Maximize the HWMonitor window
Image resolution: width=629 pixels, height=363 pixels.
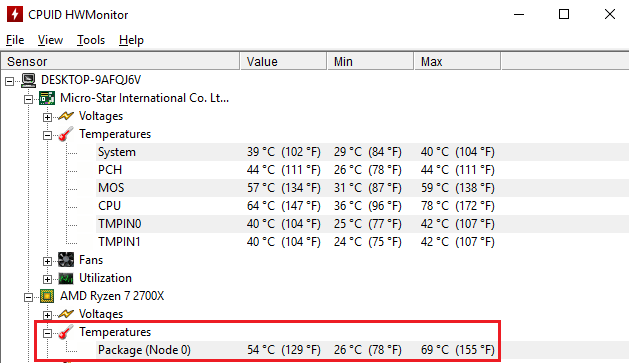pos(564,14)
